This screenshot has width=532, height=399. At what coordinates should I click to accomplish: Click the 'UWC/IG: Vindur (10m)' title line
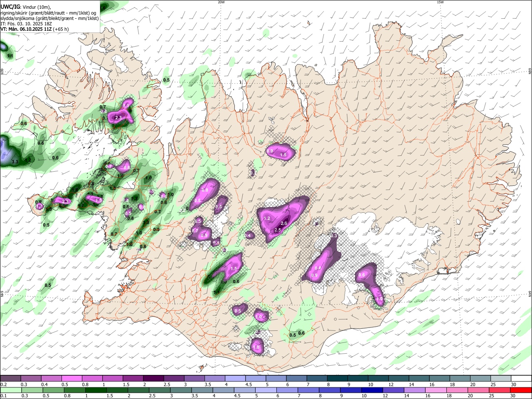[x=25, y=7]
